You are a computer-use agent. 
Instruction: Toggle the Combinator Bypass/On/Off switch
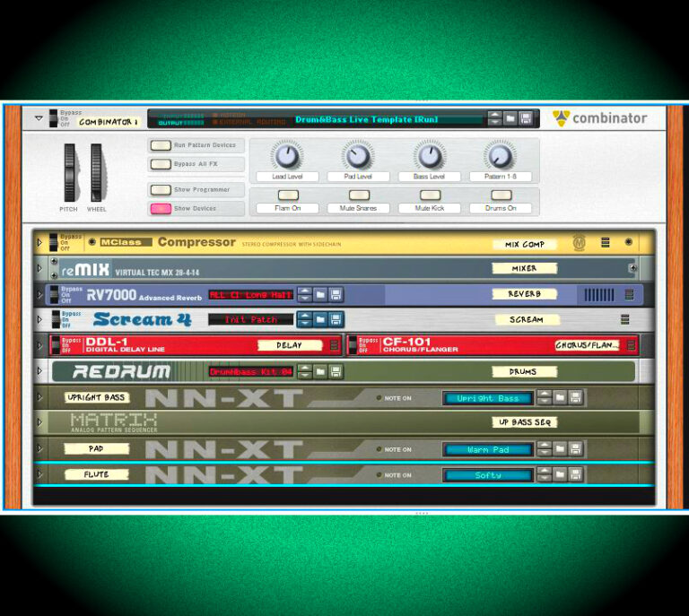(x=54, y=118)
